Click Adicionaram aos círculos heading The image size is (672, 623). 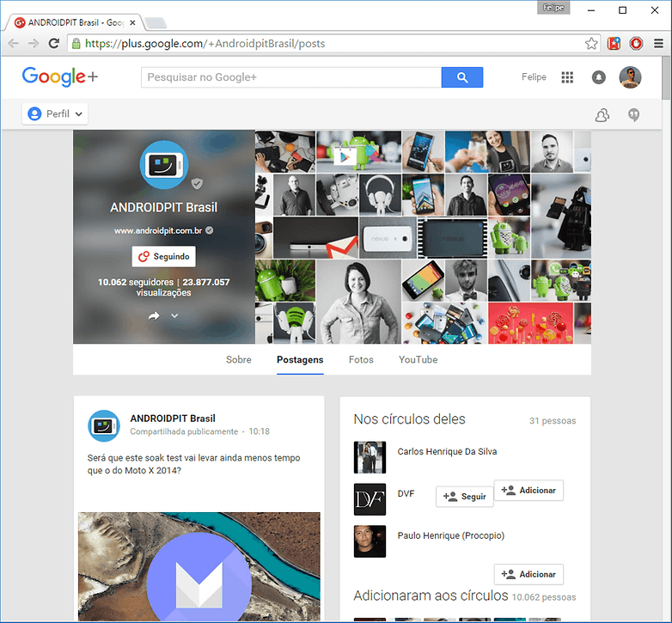coord(431,596)
